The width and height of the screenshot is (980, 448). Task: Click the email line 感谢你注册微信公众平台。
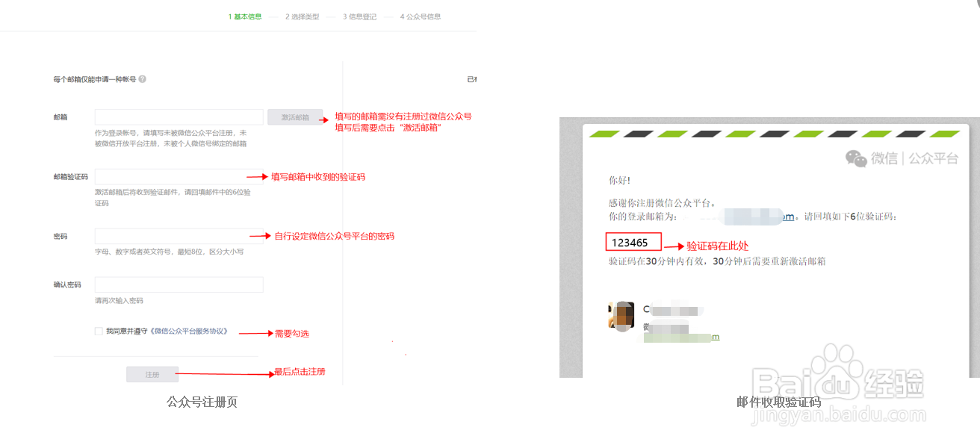pyautogui.click(x=663, y=202)
